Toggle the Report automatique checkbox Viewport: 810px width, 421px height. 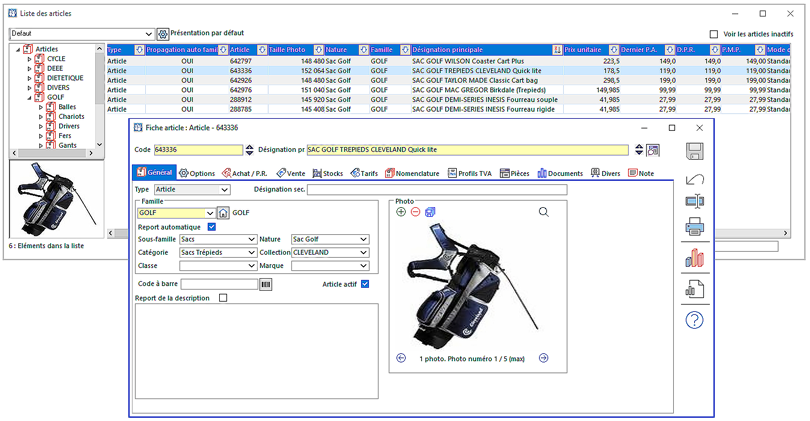pyautogui.click(x=211, y=227)
